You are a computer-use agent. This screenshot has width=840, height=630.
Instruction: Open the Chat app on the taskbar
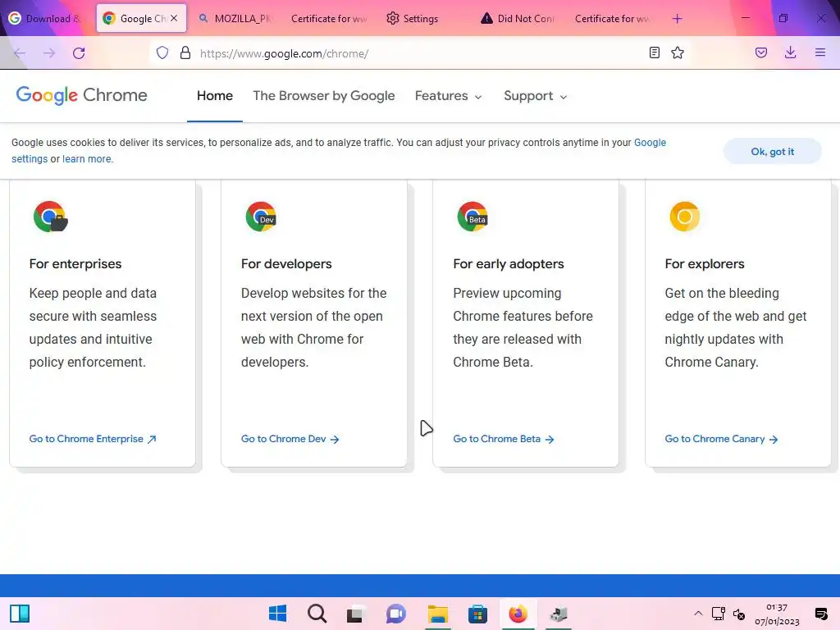click(396, 614)
